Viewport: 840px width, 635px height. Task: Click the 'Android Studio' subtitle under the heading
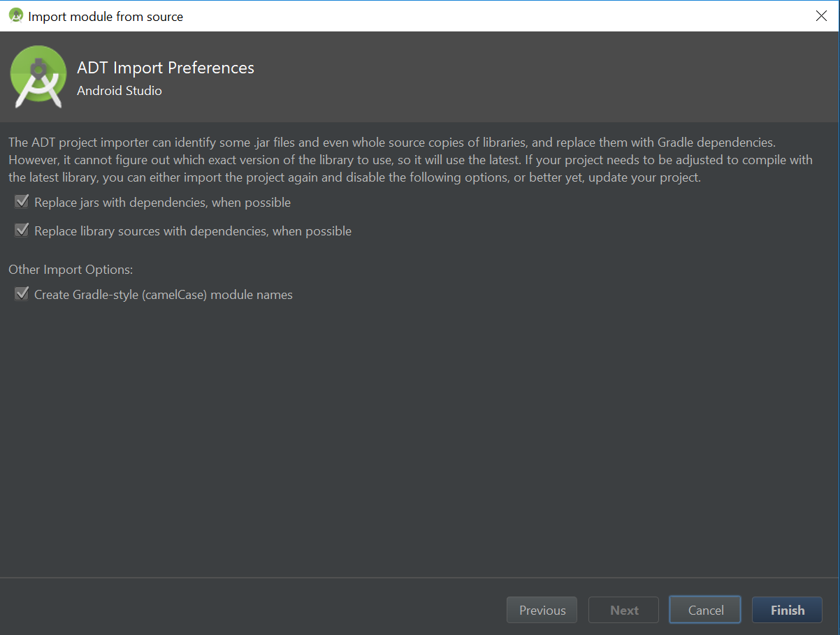click(120, 91)
